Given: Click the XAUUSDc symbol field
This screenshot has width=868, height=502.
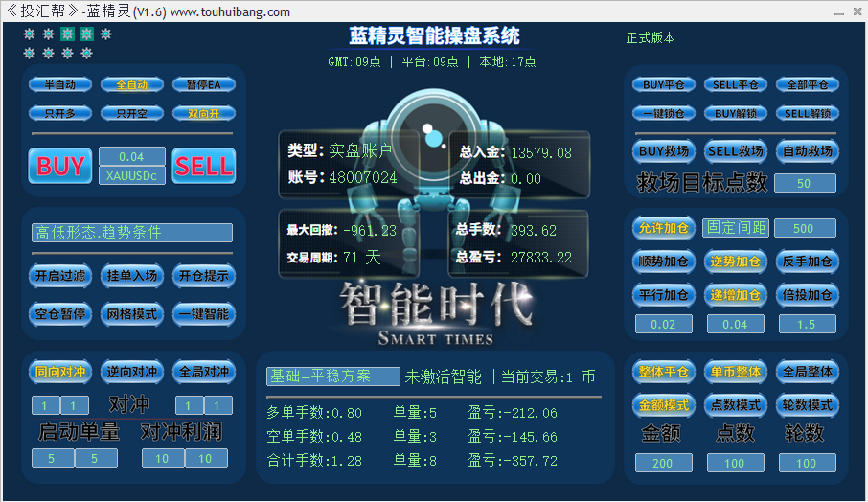Looking at the screenshot, I should tap(132, 176).
